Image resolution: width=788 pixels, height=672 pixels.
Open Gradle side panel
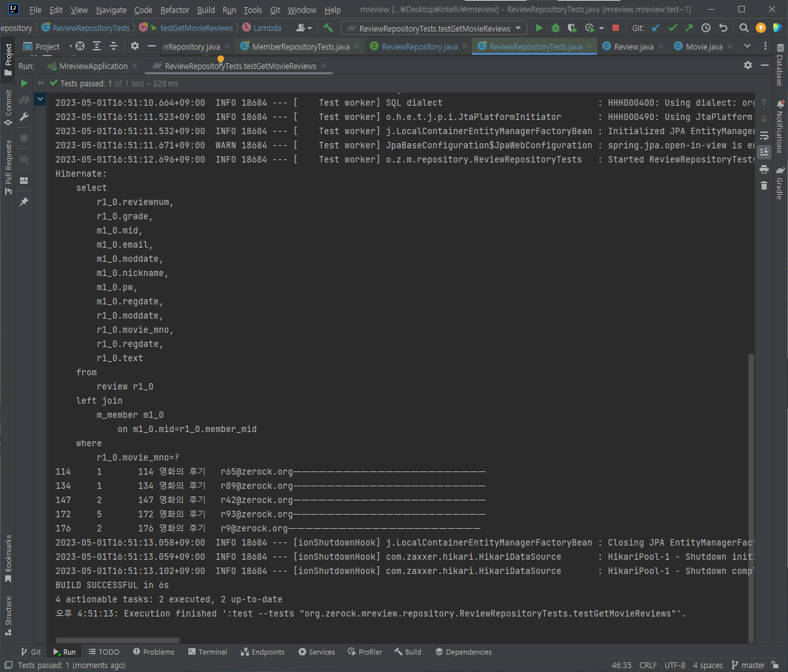pos(780,183)
